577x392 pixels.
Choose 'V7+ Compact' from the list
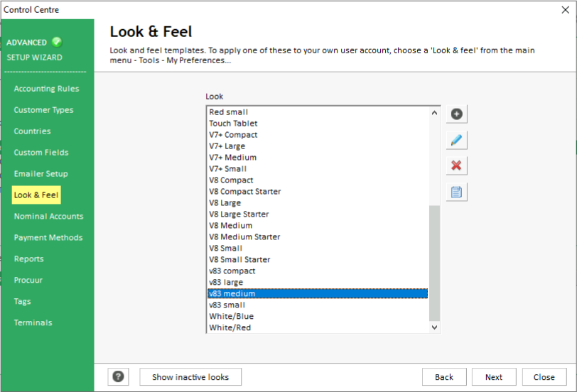318,135
